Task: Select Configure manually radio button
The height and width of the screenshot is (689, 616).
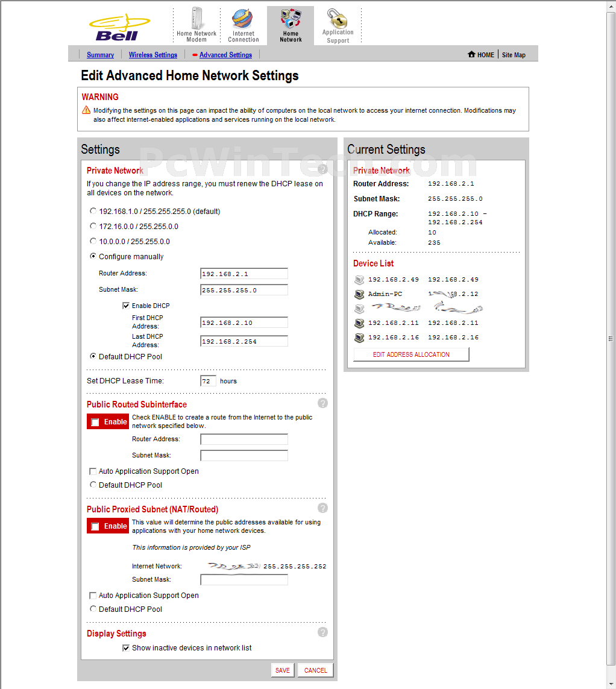Action: (93, 256)
